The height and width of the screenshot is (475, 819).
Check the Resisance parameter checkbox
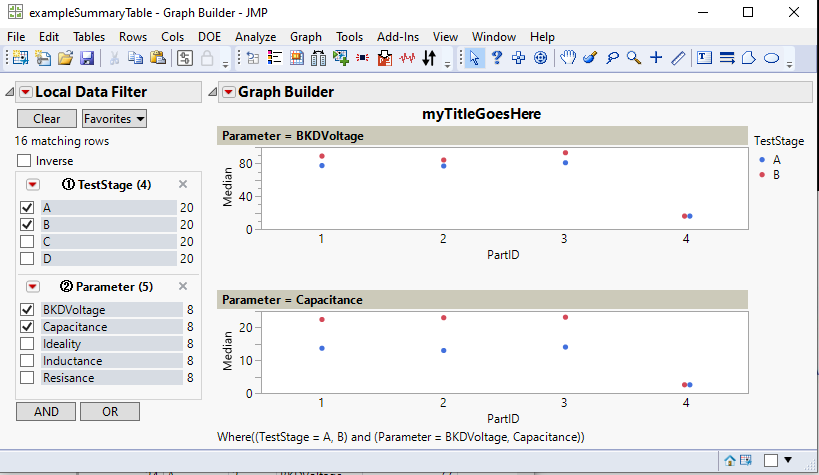coord(27,378)
